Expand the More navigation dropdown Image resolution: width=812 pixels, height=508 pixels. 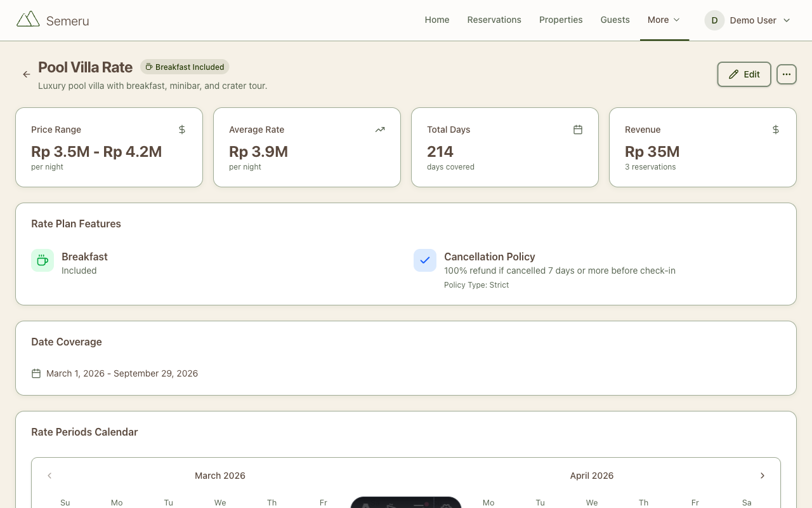coord(664,20)
